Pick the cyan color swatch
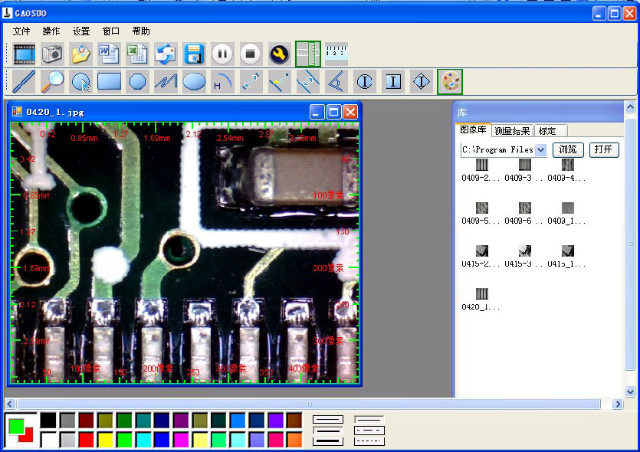640x452 pixels. (143, 440)
